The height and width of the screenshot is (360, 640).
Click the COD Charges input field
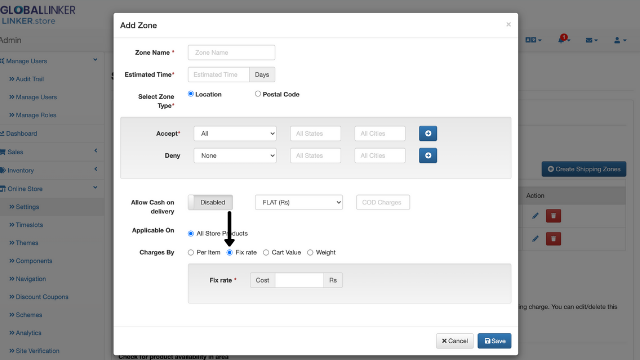tap(383, 202)
